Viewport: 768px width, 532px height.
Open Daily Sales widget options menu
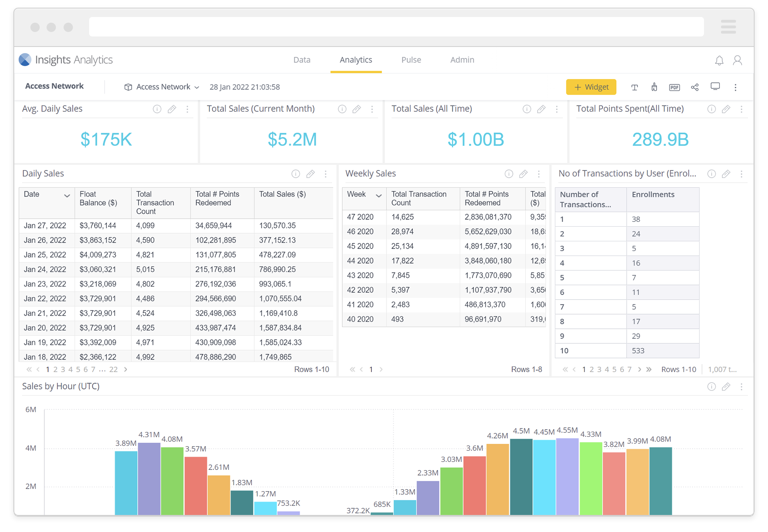[x=326, y=174]
